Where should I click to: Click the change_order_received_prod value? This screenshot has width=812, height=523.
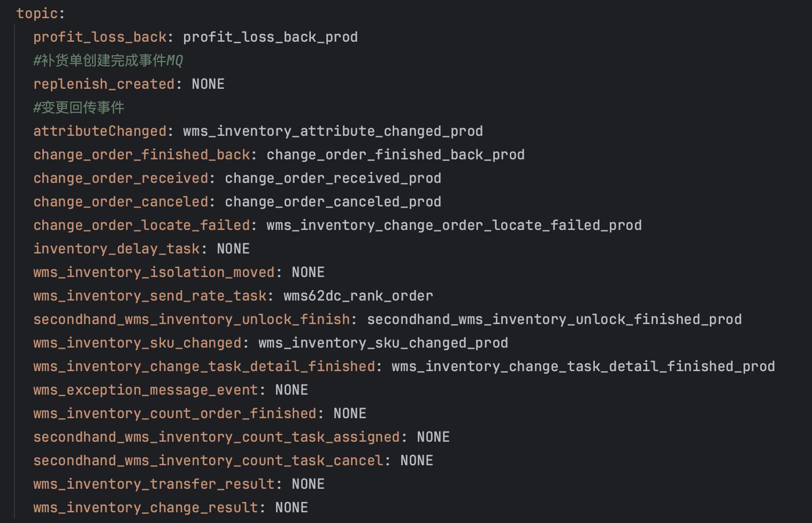tap(333, 178)
